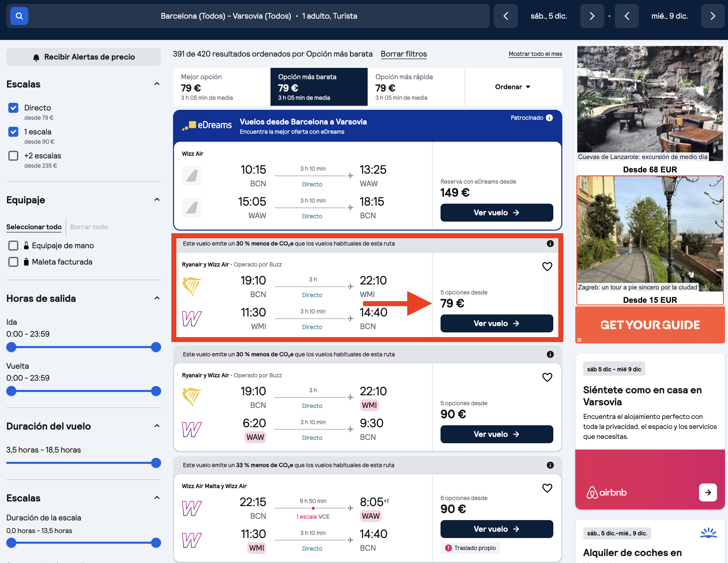Open info icon for 33 % less CO₂ banner
Viewport: 728px width, 563px height.
550,465
